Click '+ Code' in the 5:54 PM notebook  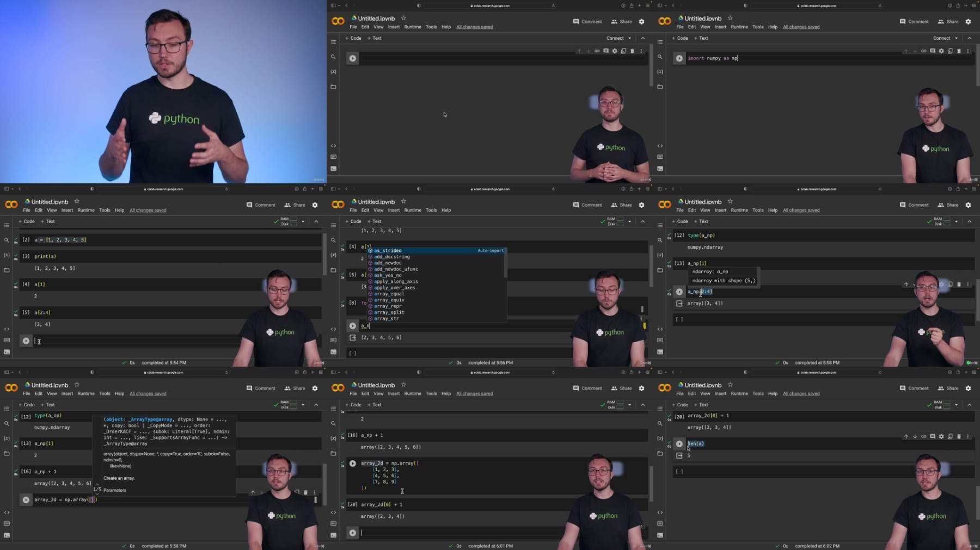click(27, 221)
